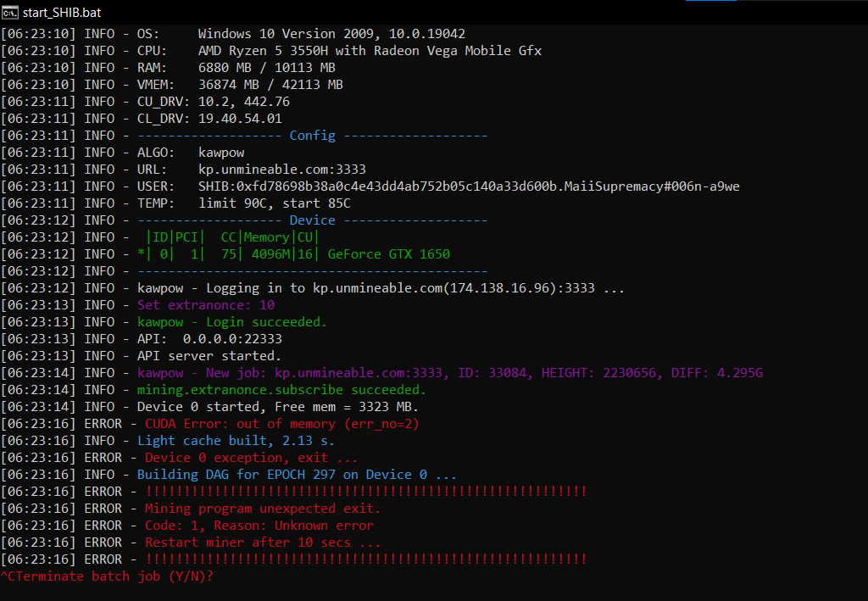Viewport: 868px width, 601px height.
Task: Click the 'Logging in to kp.unmineable.com' line
Action: click(381, 288)
